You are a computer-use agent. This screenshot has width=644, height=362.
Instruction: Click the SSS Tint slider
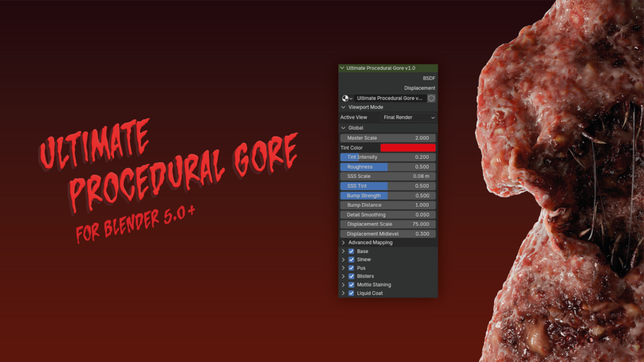click(388, 186)
